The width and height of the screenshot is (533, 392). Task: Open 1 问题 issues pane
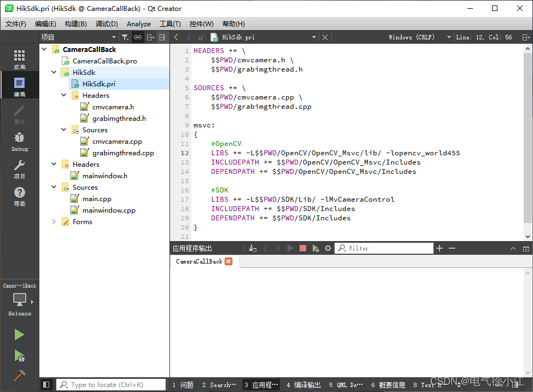[x=183, y=384]
